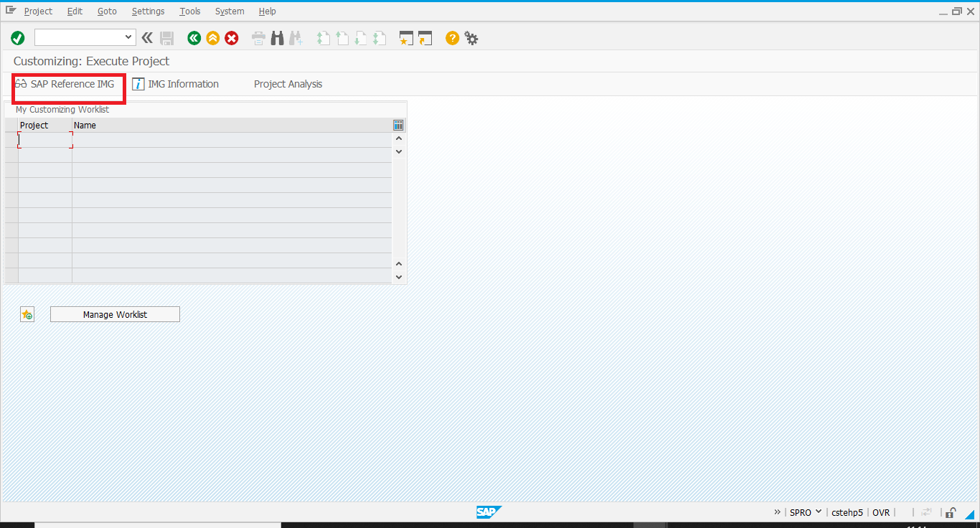Click the blue triangle in status bar corner
Image resolution: width=980 pixels, height=528 pixels.
(969, 513)
